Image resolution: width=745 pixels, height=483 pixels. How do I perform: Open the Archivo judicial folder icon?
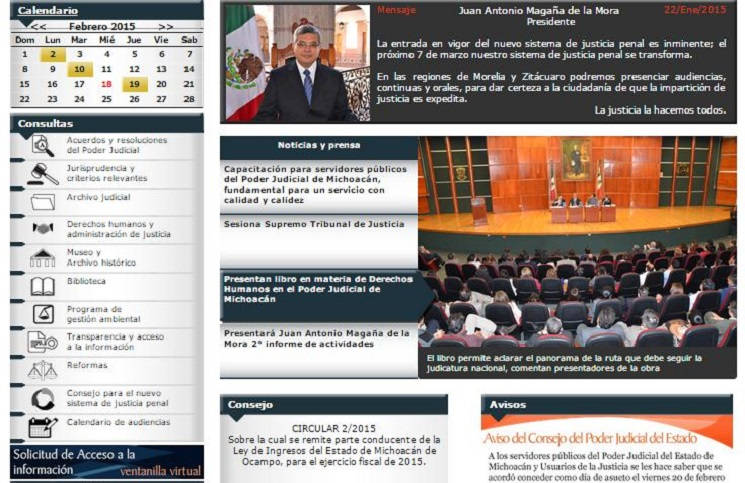[42, 201]
